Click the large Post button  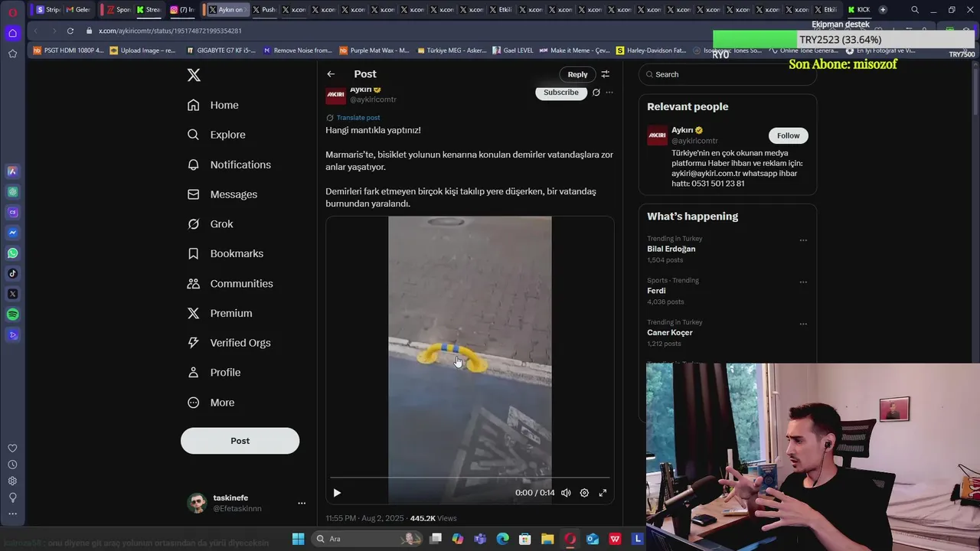pos(240,441)
